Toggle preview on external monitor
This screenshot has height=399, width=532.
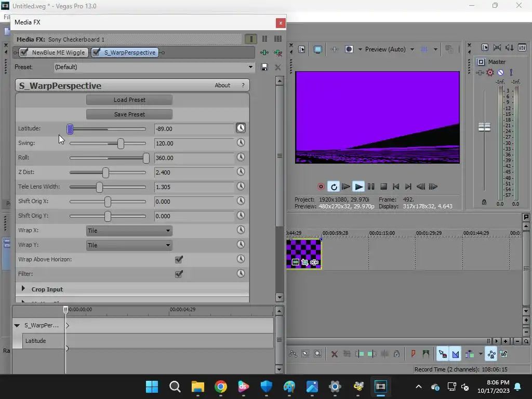click(318, 49)
